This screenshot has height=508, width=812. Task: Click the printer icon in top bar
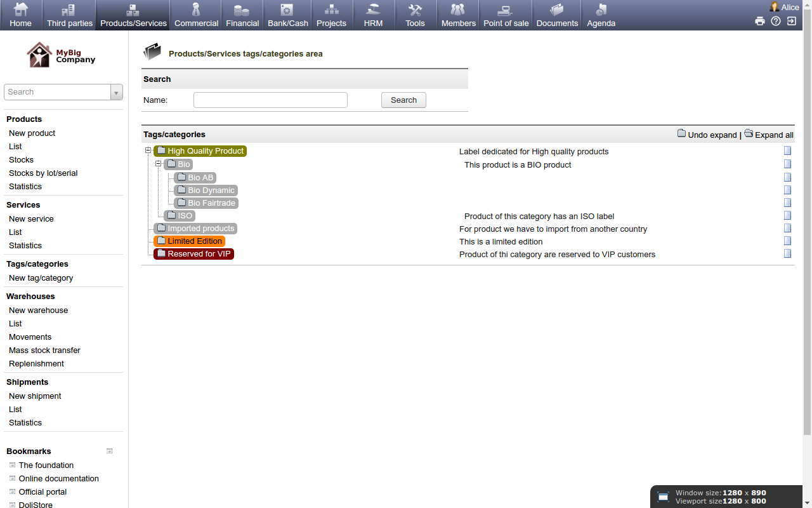pyautogui.click(x=759, y=21)
